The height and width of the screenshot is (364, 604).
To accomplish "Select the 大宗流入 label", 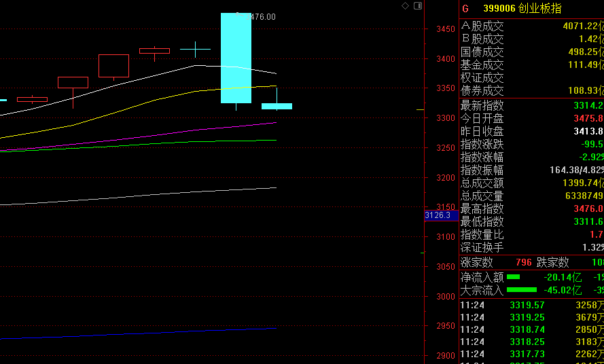I will click(x=482, y=290).
